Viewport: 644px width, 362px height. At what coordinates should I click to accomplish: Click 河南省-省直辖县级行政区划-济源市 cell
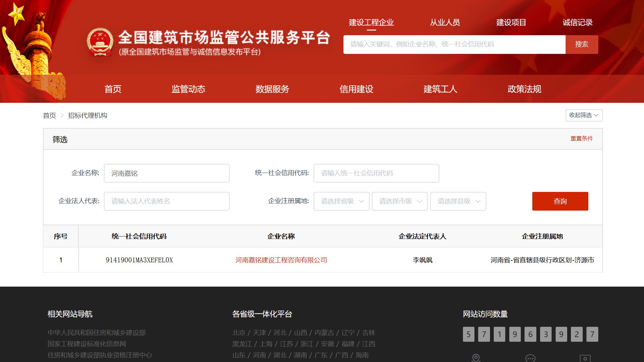pyautogui.click(x=542, y=260)
